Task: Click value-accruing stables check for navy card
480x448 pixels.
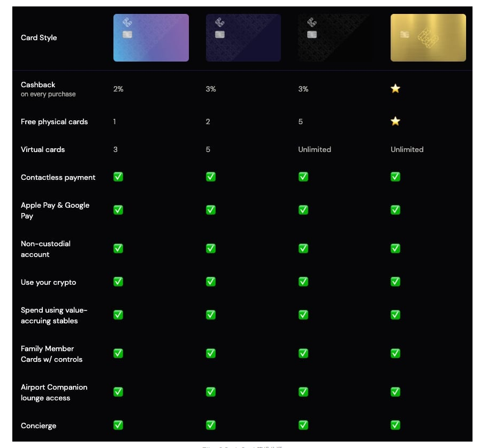Action: click(x=211, y=315)
